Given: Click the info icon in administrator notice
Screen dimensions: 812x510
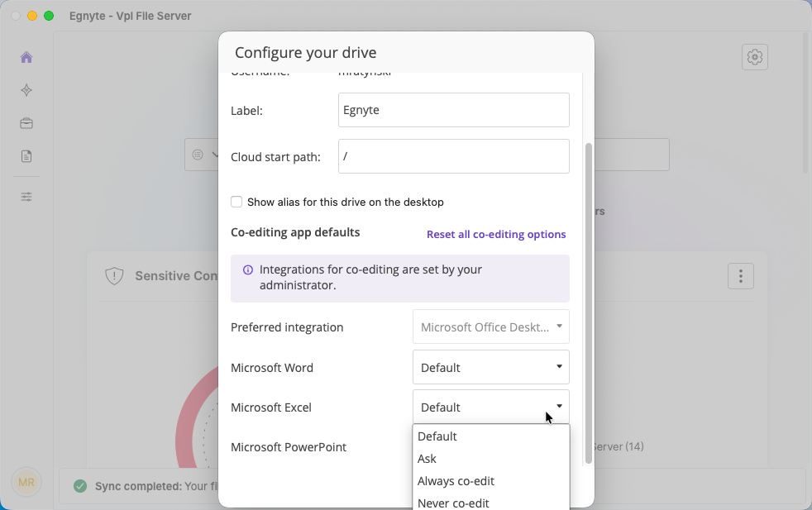Looking at the screenshot, I should point(248,269).
